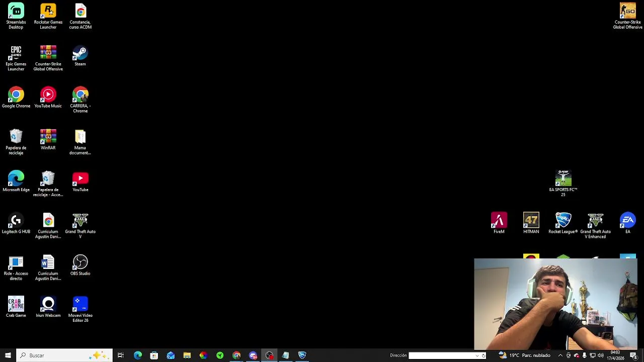Open the notification center icon
Image resolution: width=644 pixels, height=362 pixels.
click(633, 355)
